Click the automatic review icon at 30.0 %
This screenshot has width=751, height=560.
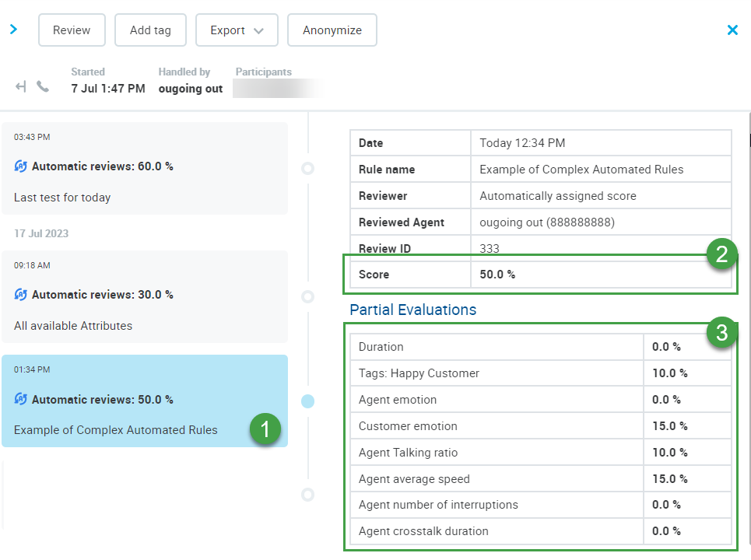pyautogui.click(x=21, y=295)
